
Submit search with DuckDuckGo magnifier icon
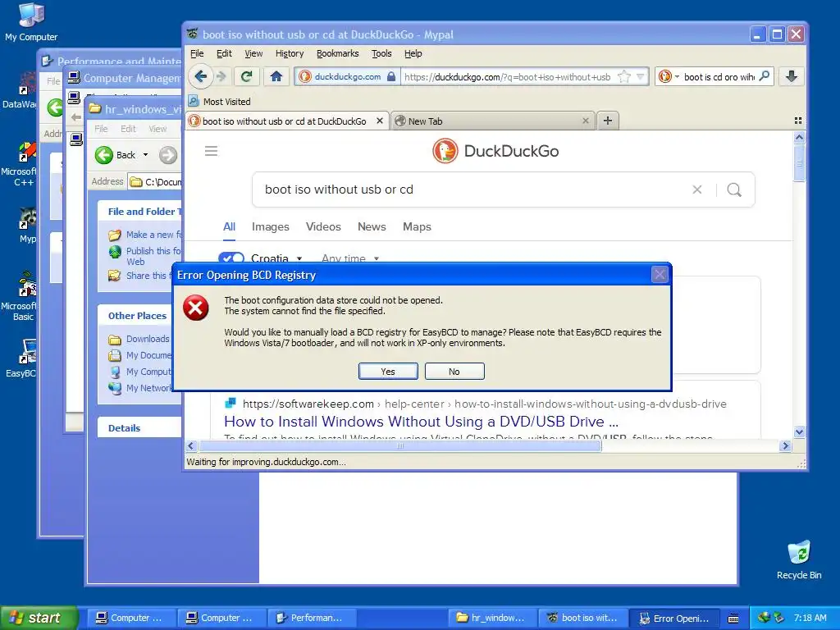734,189
